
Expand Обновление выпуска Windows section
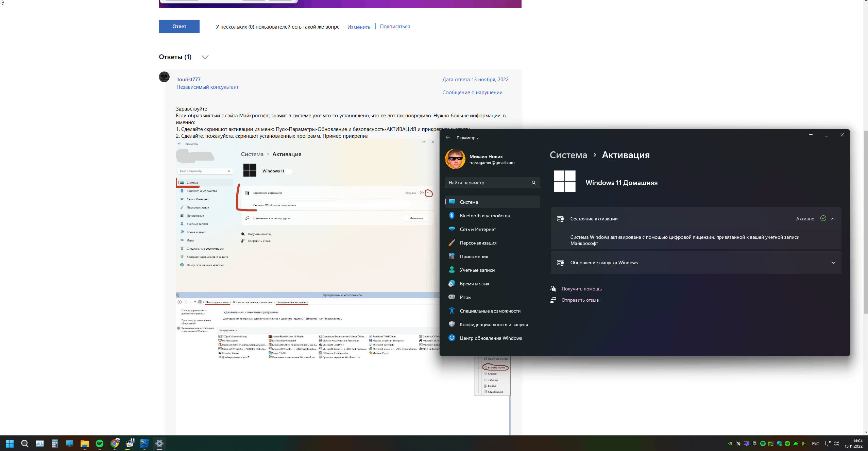pos(833,263)
